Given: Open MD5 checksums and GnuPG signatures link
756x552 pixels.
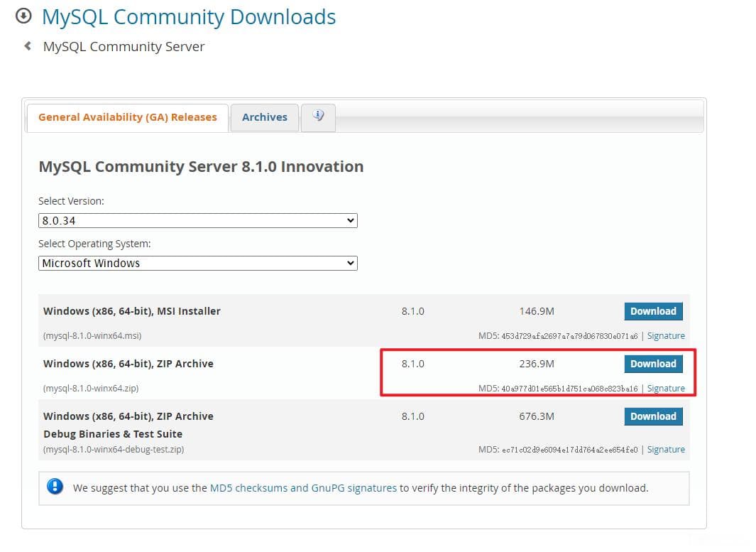Looking at the screenshot, I should coord(303,488).
